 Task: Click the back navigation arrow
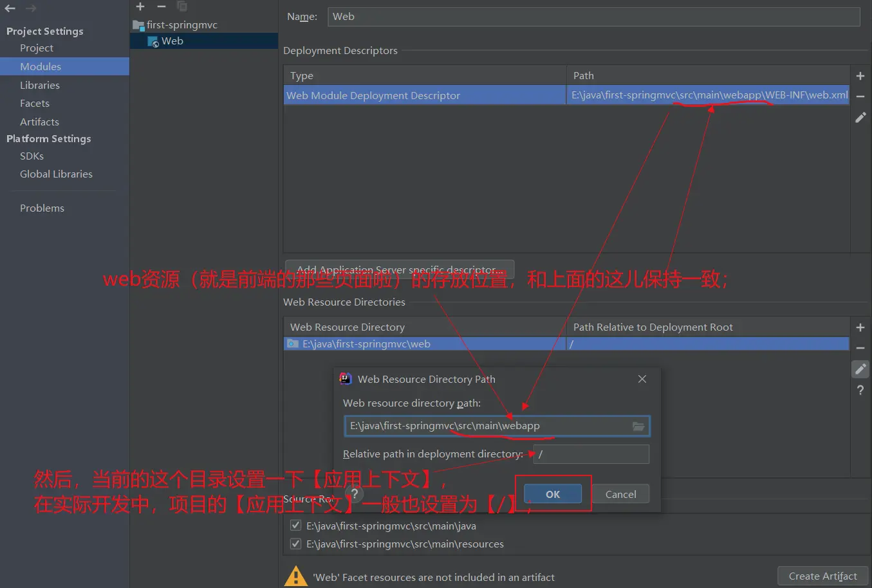[x=10, y=8]
